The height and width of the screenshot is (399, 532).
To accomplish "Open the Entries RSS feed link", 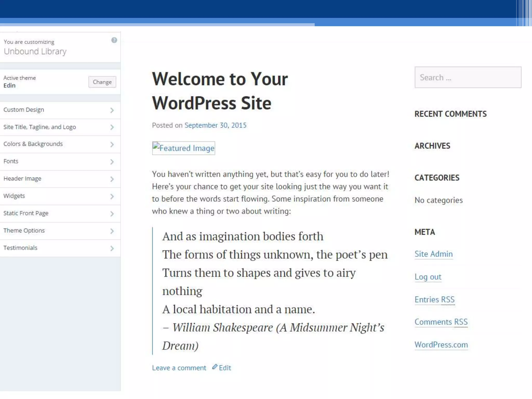I will 434,300.
